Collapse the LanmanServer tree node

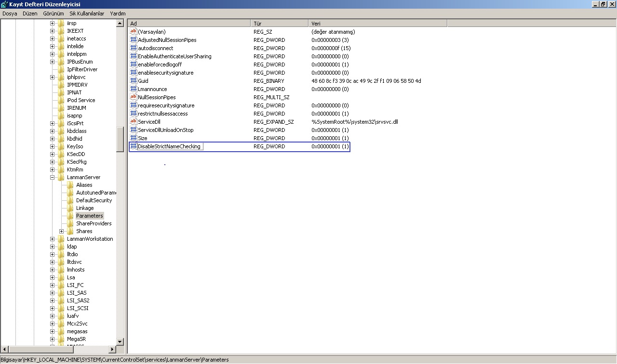(x=52, y=177)
